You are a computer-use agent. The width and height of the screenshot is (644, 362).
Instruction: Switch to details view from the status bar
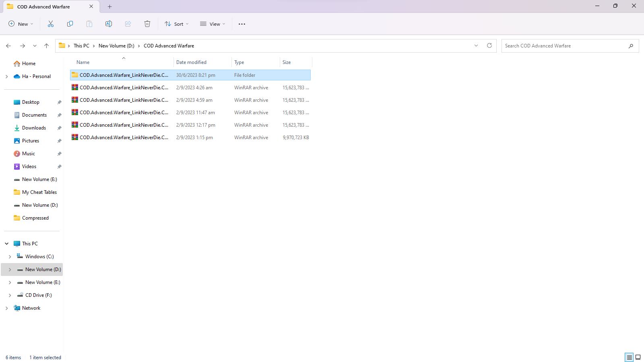coord(628,357)
